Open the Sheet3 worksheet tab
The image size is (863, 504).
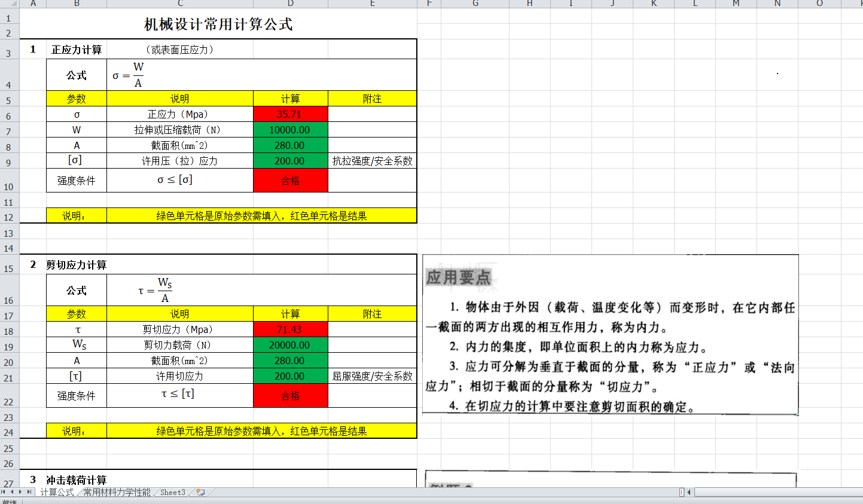172,493
